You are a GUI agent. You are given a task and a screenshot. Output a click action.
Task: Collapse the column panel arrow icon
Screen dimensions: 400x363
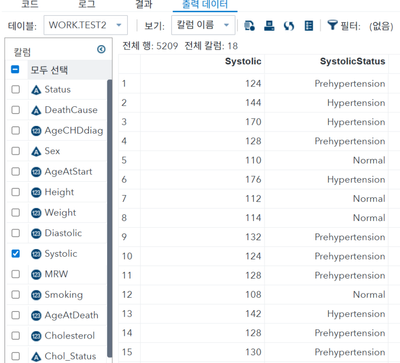[x=101, y=49]
